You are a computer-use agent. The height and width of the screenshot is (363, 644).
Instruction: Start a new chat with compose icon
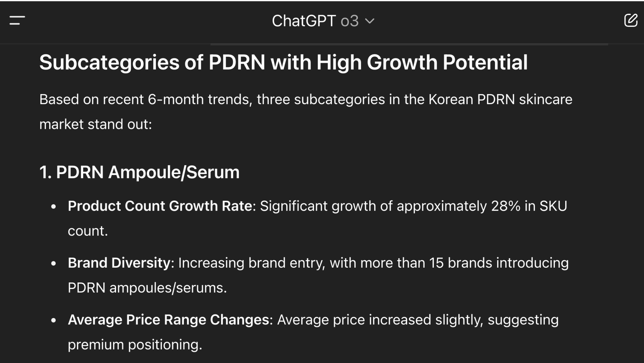pyautogui.click(x=631, y=20)
